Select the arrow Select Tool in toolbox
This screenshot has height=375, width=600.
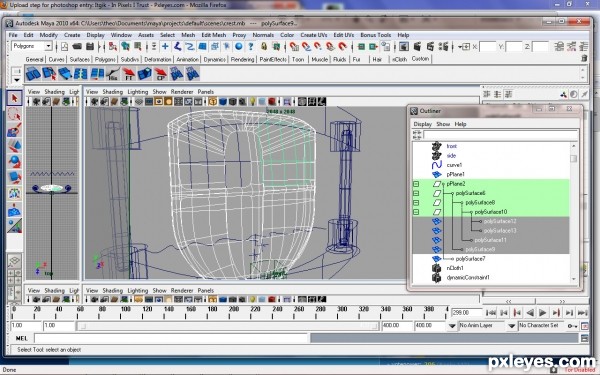(x=15, y=98)
